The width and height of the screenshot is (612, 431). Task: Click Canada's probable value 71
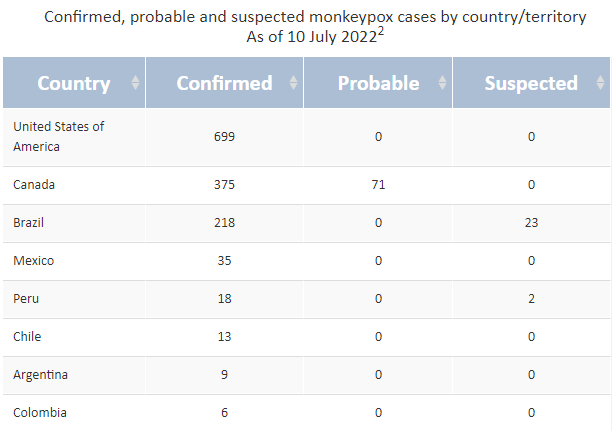(378, 185)
